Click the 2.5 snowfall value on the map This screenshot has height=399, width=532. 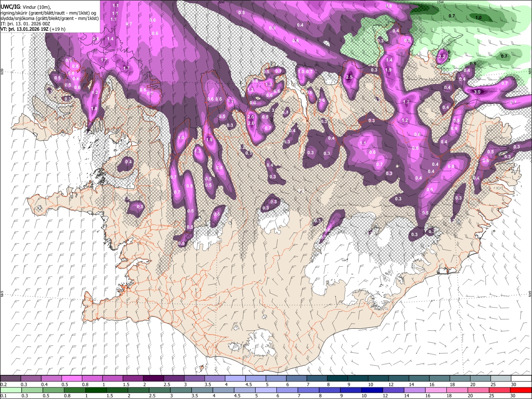click(349, 77)
